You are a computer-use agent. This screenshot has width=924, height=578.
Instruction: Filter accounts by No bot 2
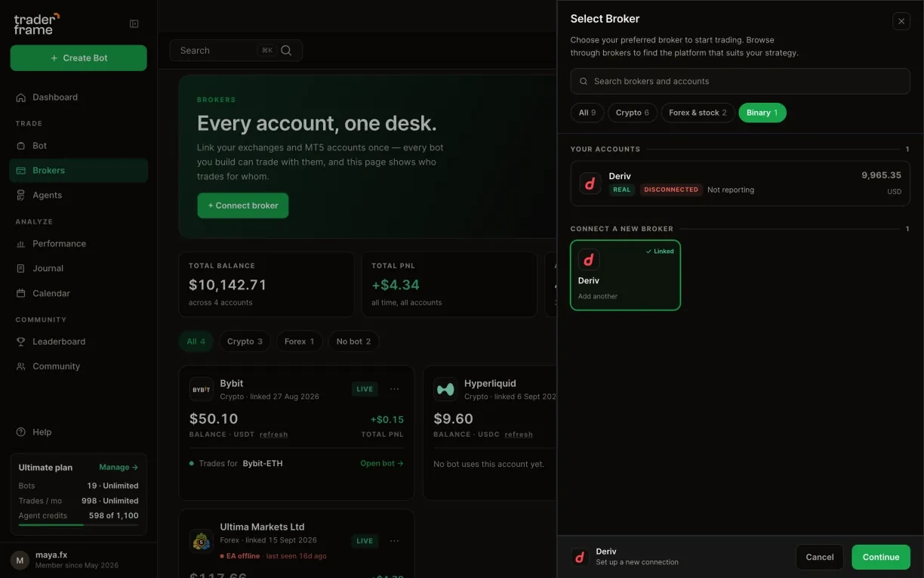353,342
